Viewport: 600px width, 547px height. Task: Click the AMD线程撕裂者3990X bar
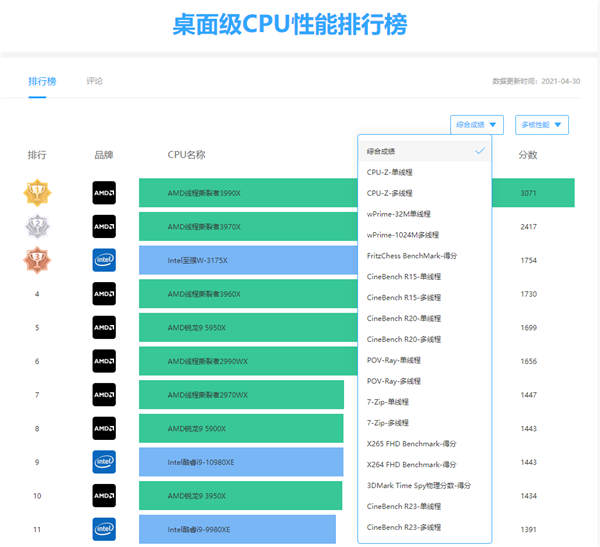pos(248,193)
